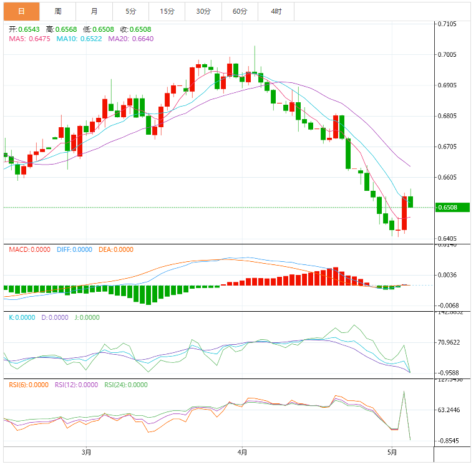The height and width of the screenshot is (467, 476).
Task: Click the green 0.6508 current price tag
Action: point(452,207)
